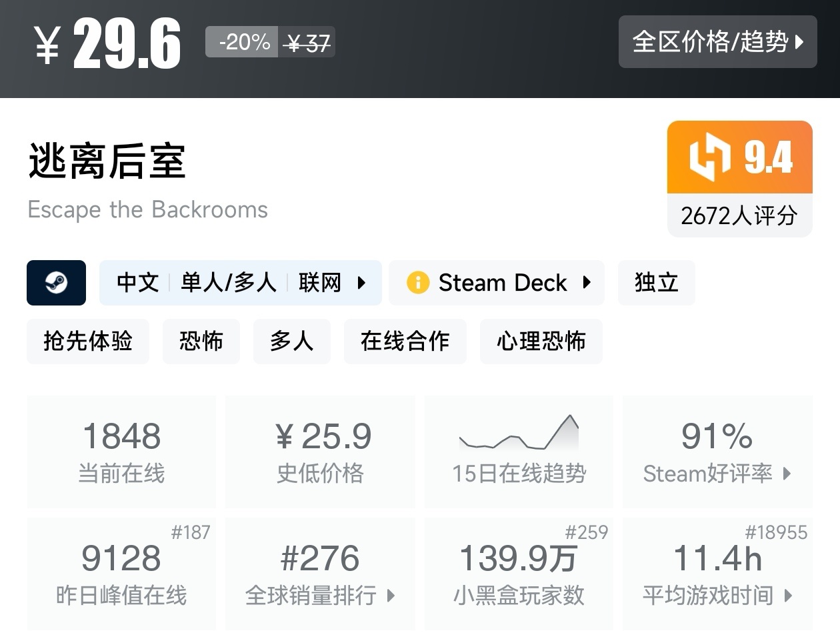Click the 11.4h average playtime value
The image size is (840, 633).
(717, 558)
